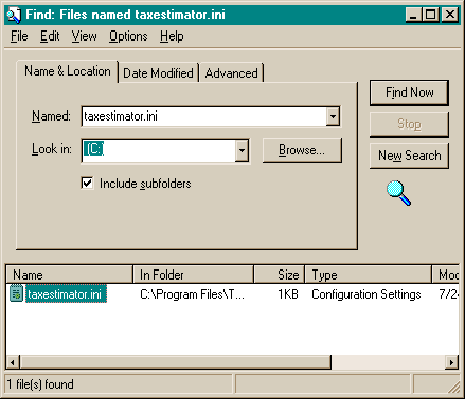Click the Stop button
Viewport: 465px width, 399px height.
point(409,124)
